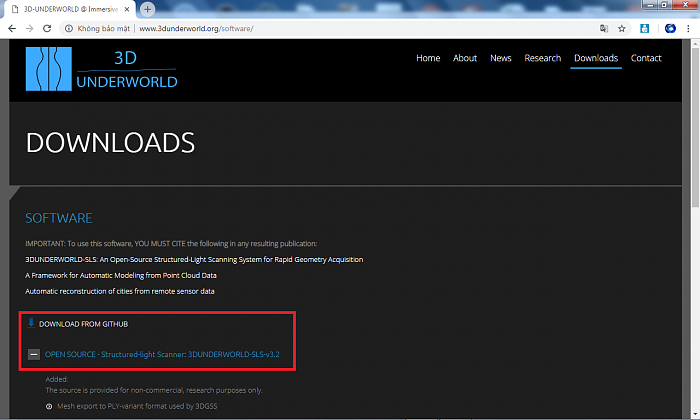The image size is (700, 420).
Task: Bookmark this page with the star
Action: tap(621, 29)
